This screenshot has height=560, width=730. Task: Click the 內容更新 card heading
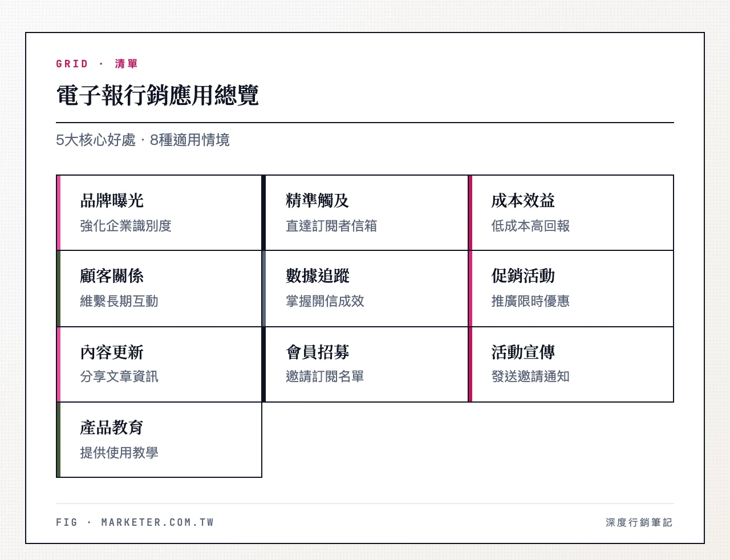click(112, 352)
